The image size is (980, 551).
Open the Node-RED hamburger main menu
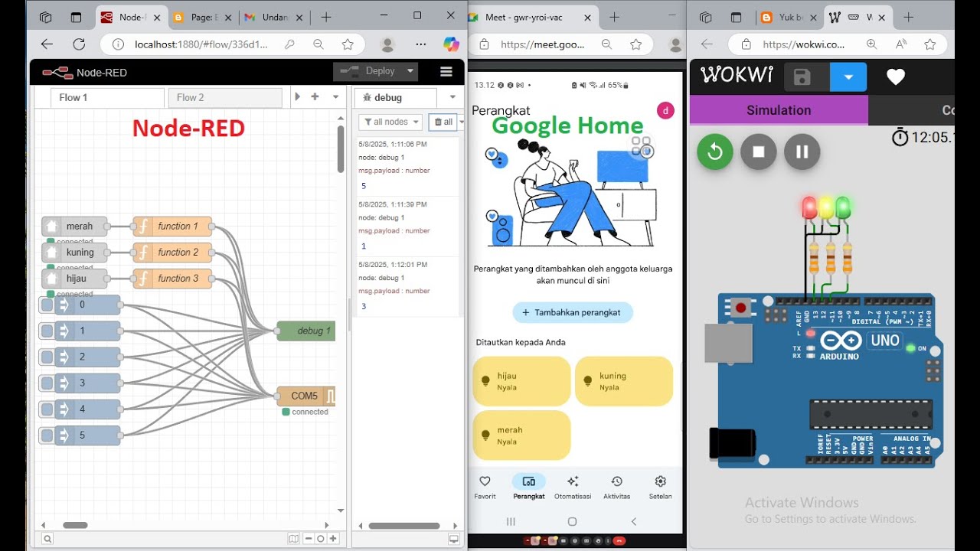click(x=446, y=72)
